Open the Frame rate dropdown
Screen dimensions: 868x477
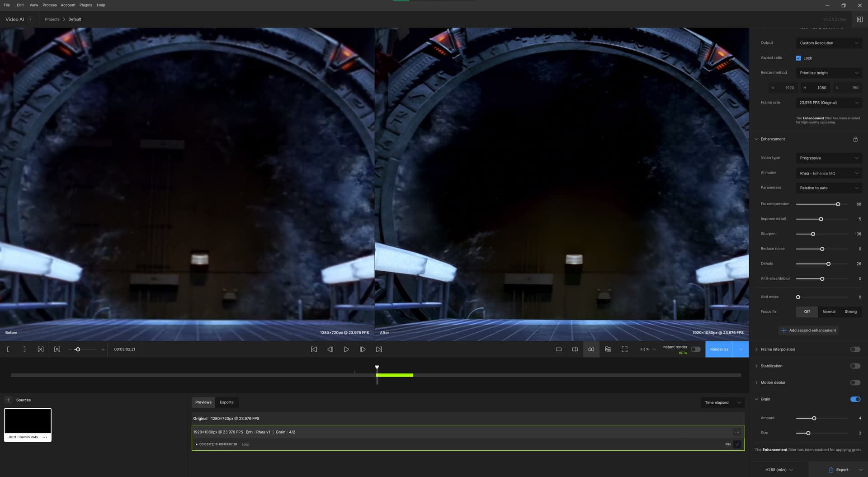[829, 103]
